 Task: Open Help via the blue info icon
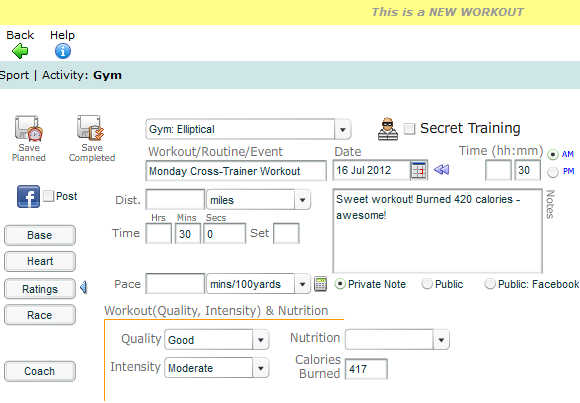point(63,51)
